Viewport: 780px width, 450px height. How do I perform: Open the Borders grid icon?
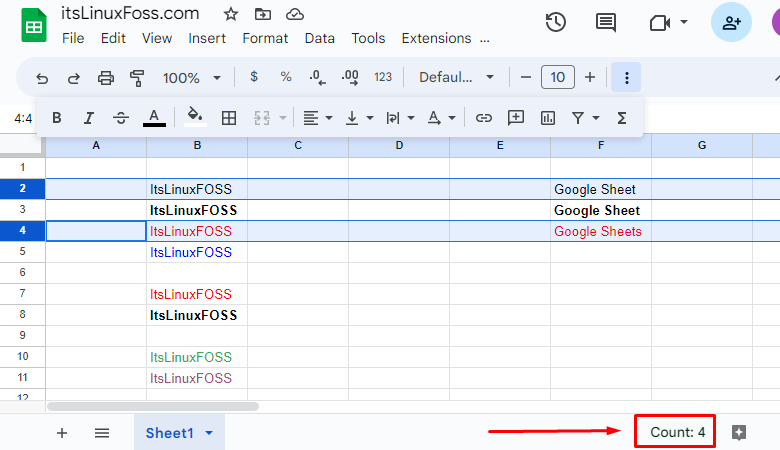(229, 118)
